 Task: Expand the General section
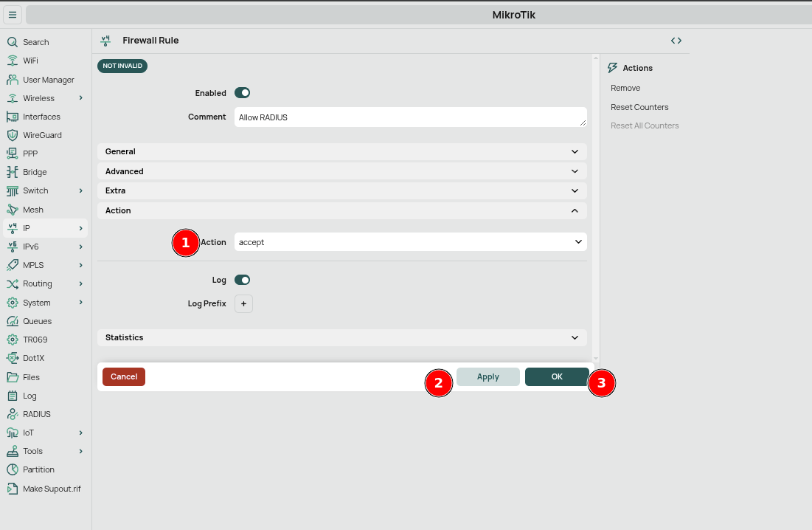341,151
